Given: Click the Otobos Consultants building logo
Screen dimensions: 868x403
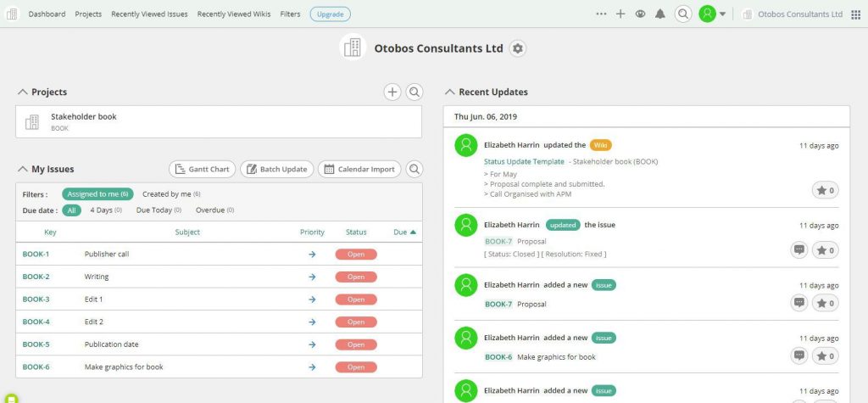Looking at the screenshot, I should click(x=353, y=48).
